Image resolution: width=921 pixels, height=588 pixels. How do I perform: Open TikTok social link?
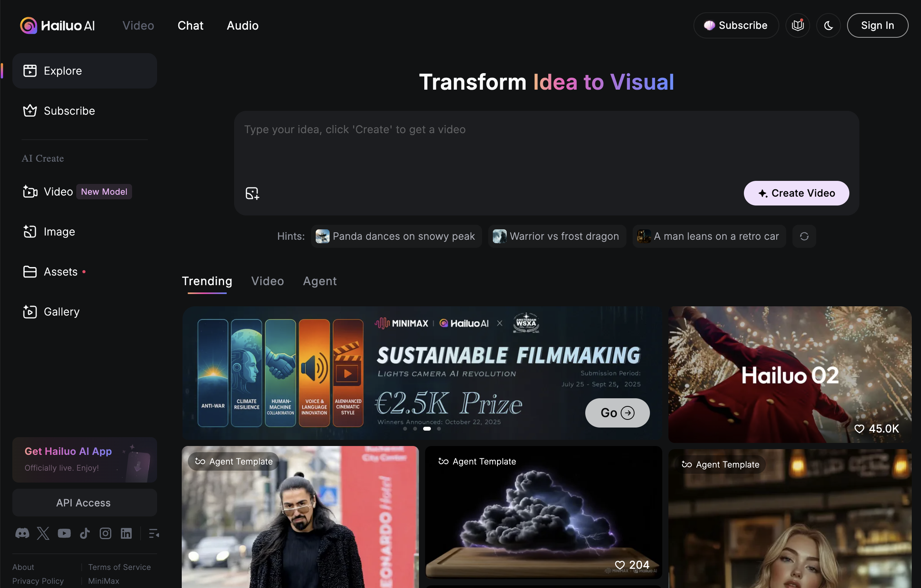(x=85, y=533)
